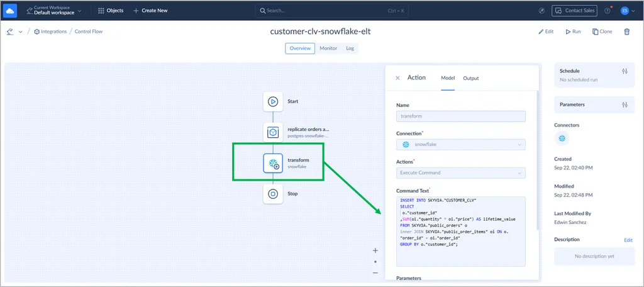The image size is (644, 287).
Task: Click the Skyvia cloud logo
Action: [x=10, y=10]
